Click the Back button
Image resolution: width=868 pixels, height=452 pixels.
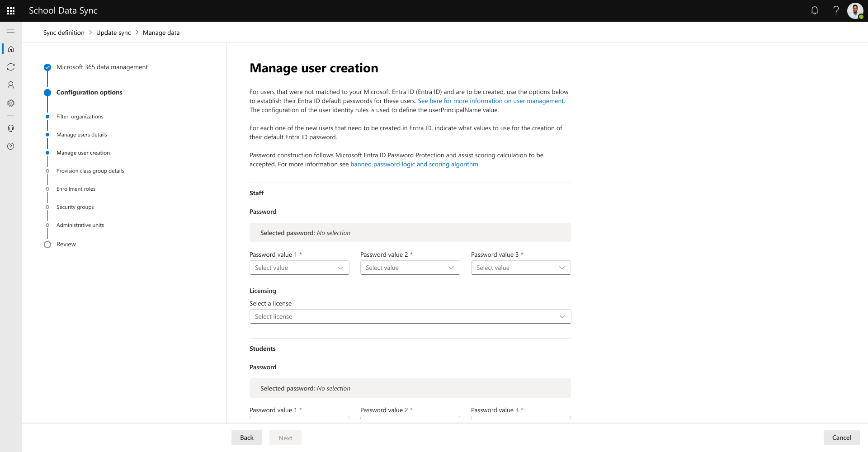247,438
